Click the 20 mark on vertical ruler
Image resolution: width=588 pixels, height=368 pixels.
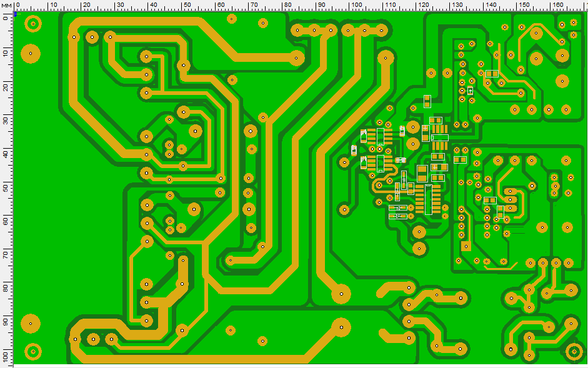pyautogui.click(x=6, y=85)
